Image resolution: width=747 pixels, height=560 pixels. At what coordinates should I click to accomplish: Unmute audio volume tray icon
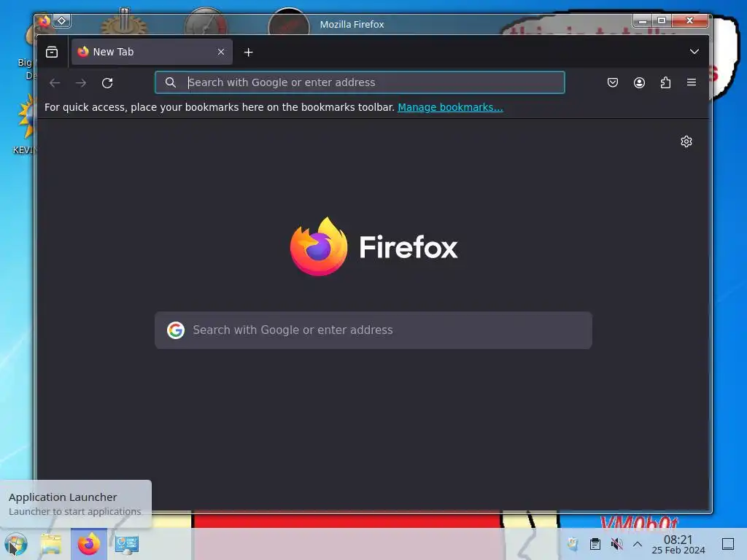(x=616, y=544)
